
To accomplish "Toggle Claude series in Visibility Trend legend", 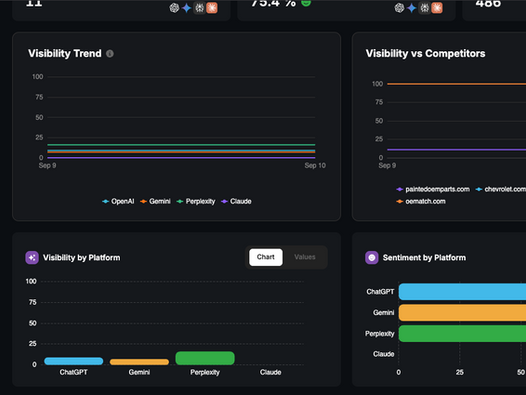I will [x=236, y=201].
